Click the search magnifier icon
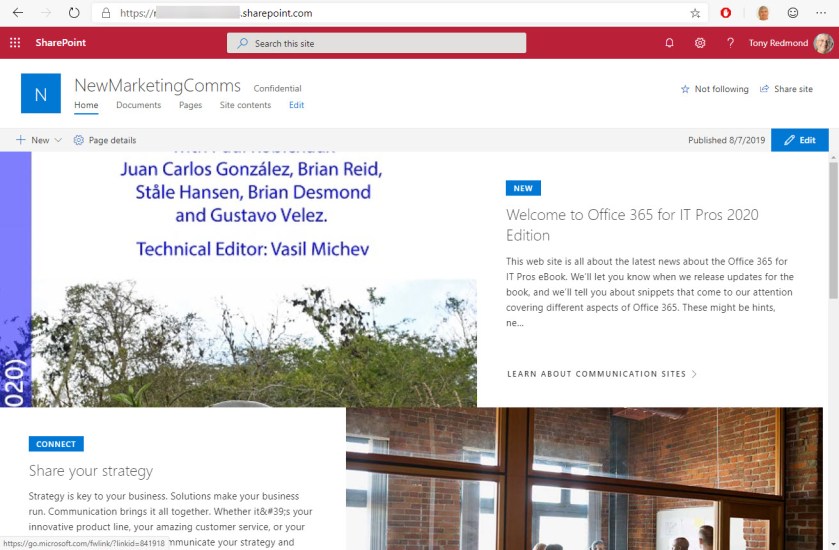The image size is (839, 550). (x=243, y=43)
